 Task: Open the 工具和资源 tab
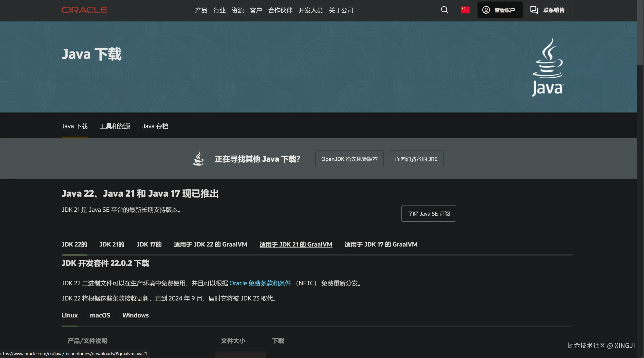(x=115, y=126)
